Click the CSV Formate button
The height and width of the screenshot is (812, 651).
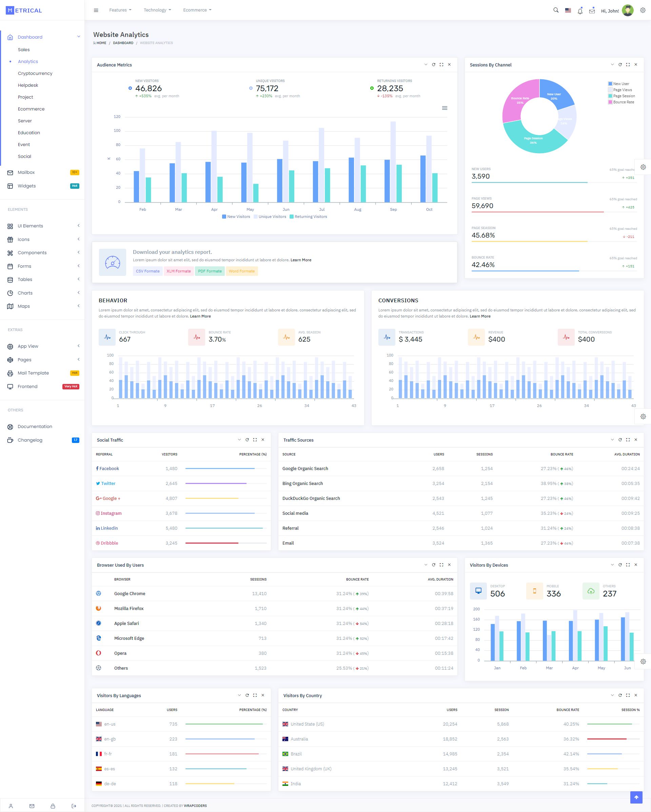point(148,271)
